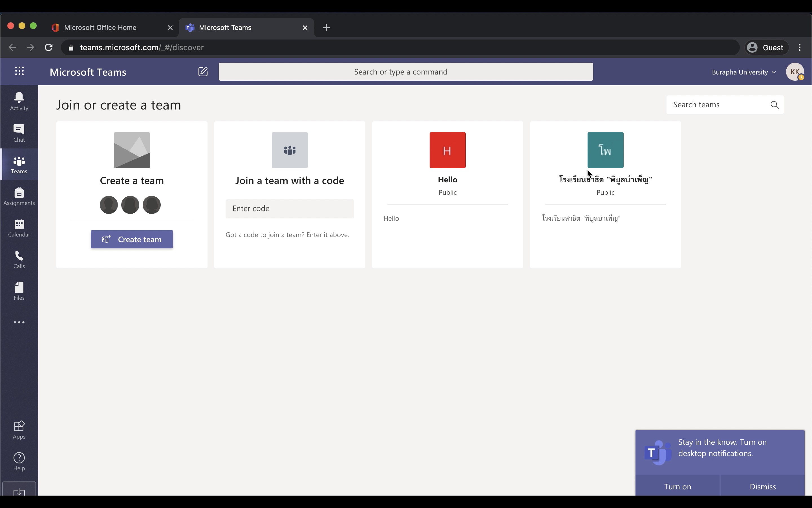Open the Activity bell in sidebar

[19, 101]
